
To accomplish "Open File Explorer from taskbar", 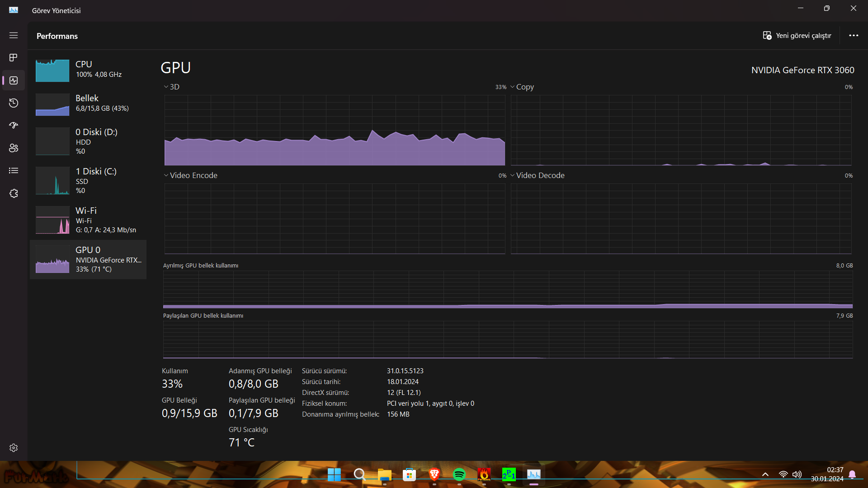I will click(384, 474).
